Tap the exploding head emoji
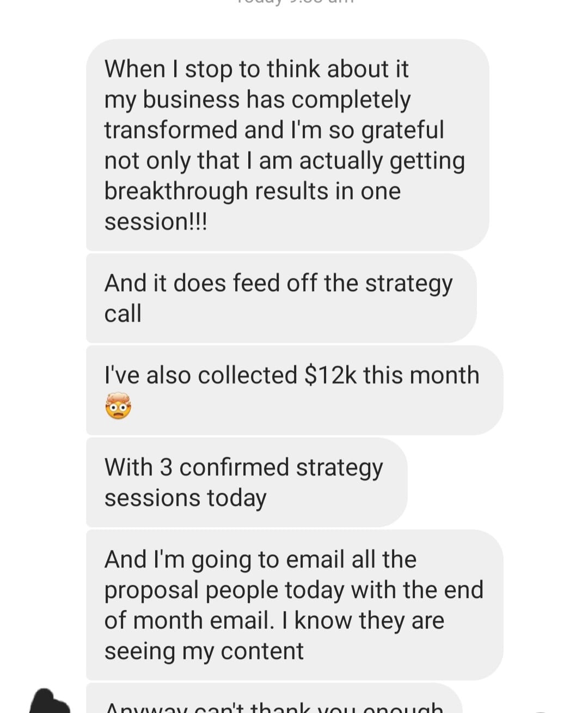Screen dimensions: 588x713 118,406
